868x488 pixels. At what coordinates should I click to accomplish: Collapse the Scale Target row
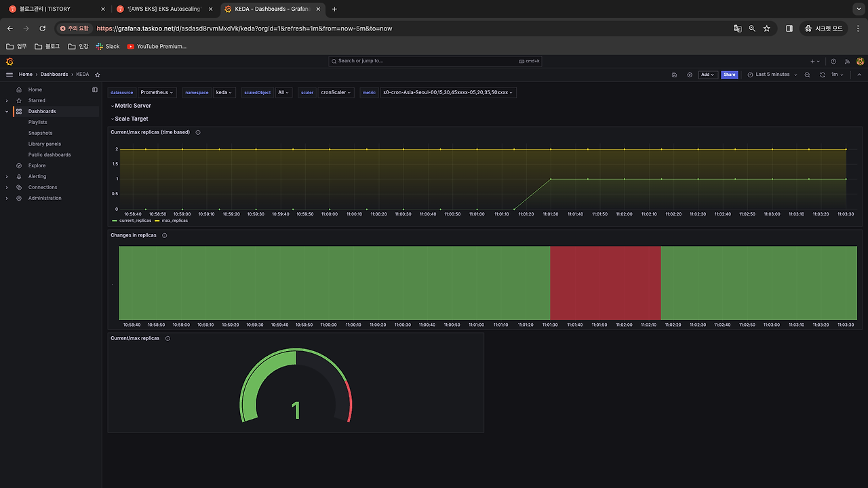(130, 119)
